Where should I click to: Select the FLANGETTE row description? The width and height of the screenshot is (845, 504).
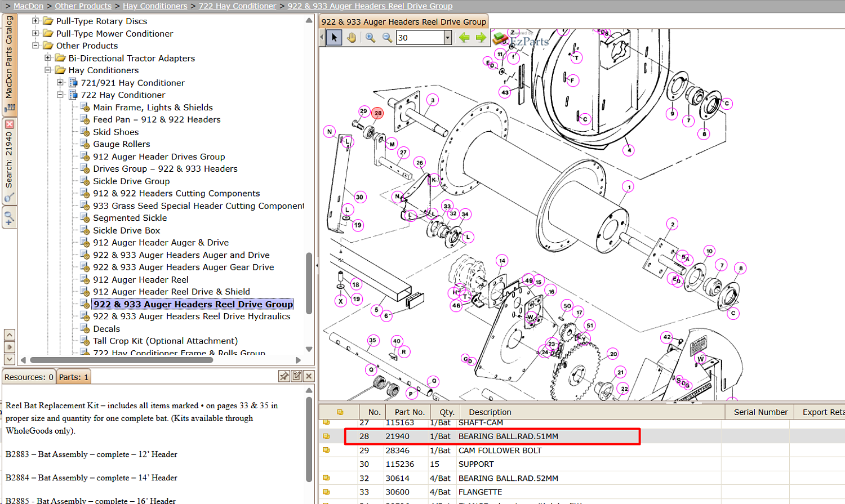480,492
